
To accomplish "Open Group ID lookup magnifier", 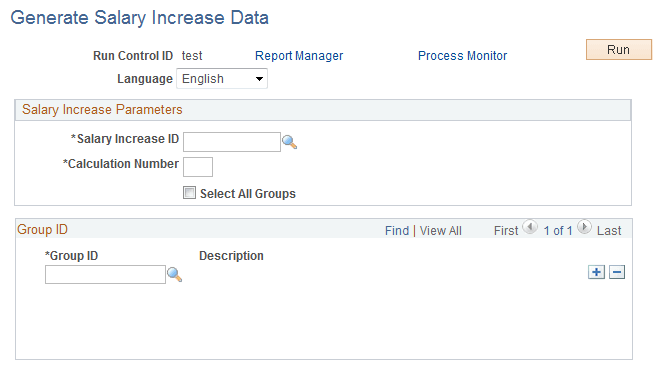I will coord(174,274).
